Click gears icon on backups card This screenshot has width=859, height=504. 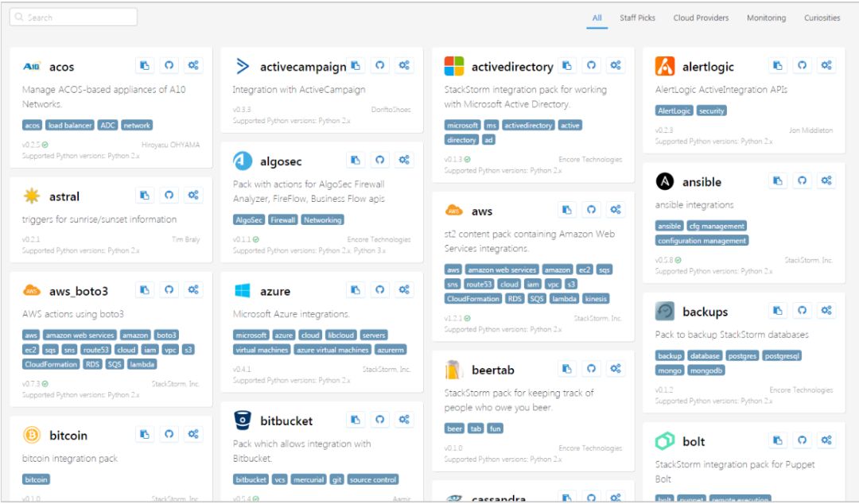826,311
